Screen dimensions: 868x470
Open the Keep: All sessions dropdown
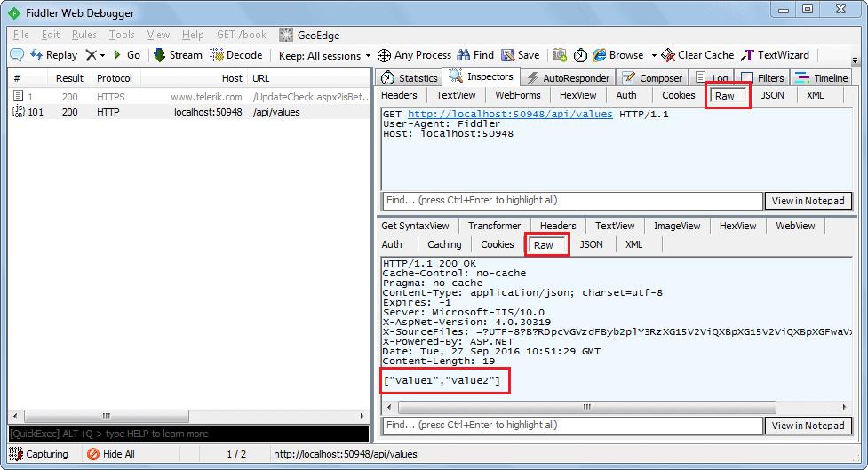point(324,55)
